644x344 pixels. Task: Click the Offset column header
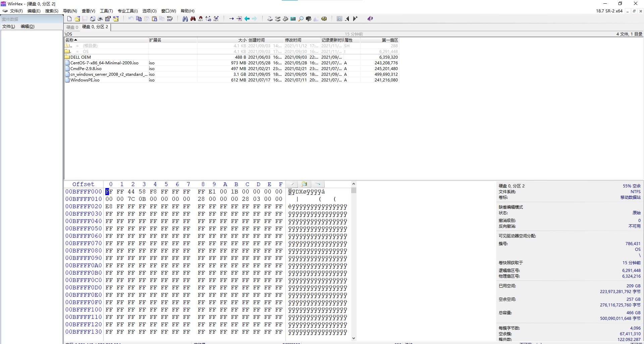pyautogui.click(x=84, y=184)
